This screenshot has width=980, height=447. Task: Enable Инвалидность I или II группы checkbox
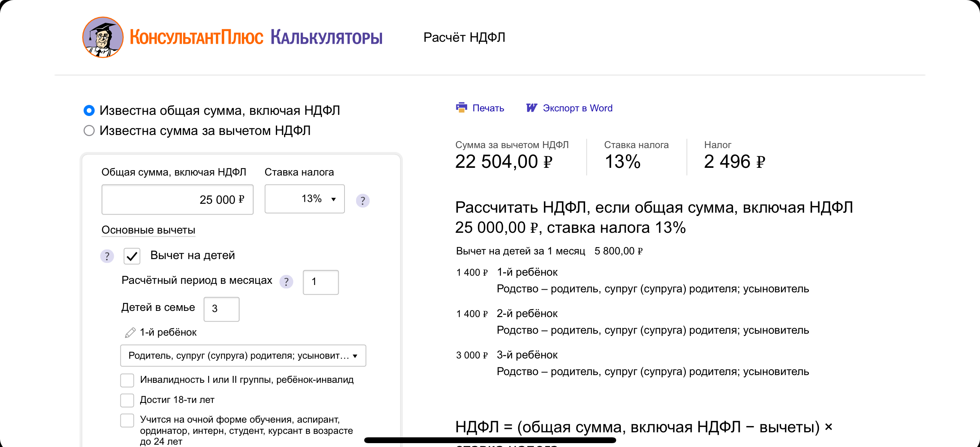[x=127, y=380]
